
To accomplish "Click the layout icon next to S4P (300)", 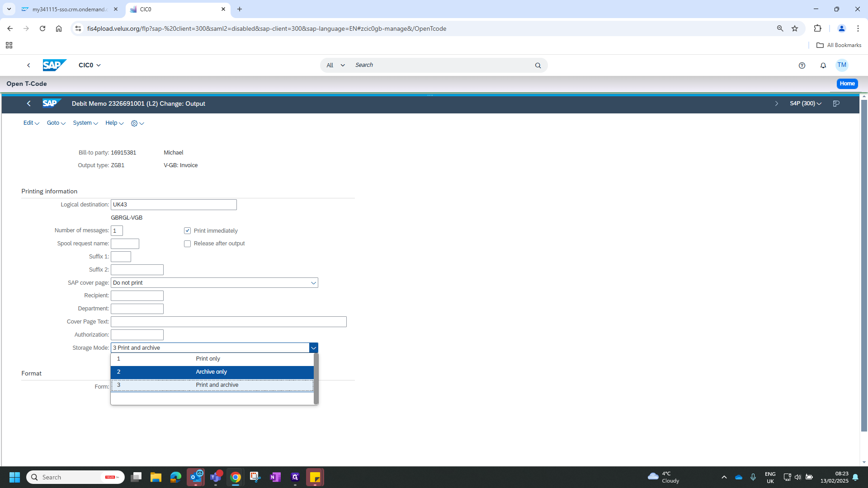I will coord(836,103).
